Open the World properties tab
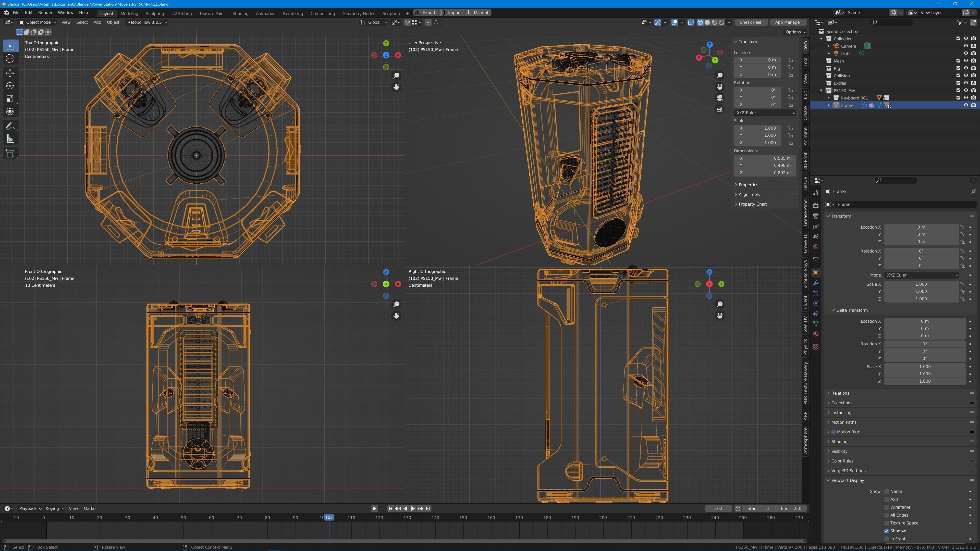 point(816,247)
